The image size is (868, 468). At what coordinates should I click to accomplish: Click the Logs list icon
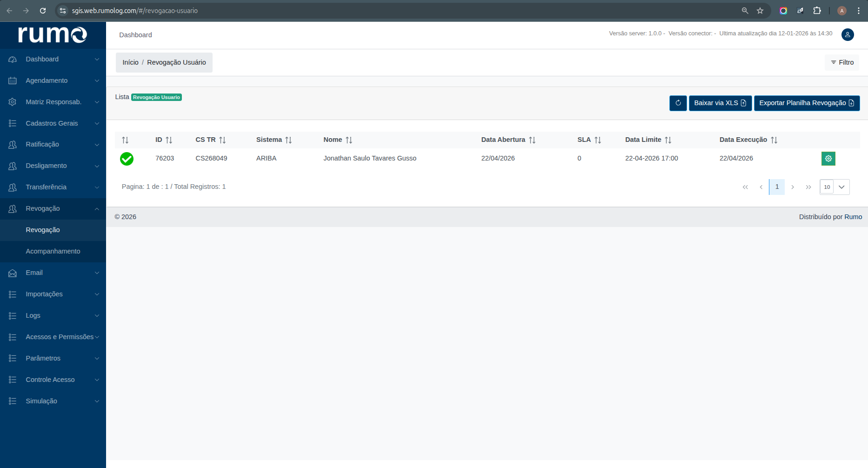pyautogui.click(x=13, y=316)
